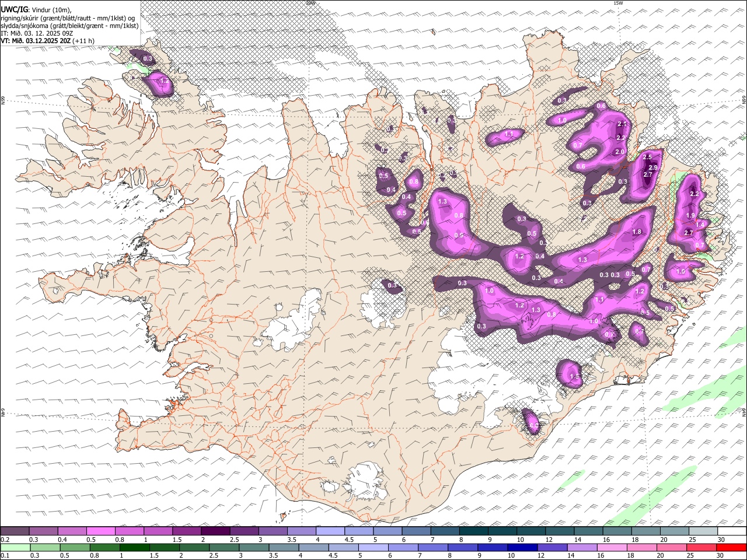The height and width of the screenshot is (560, 747).
Task: Select the palest green 0.1–0.3 rain legend swatch
Action: (x=15, y=547)
